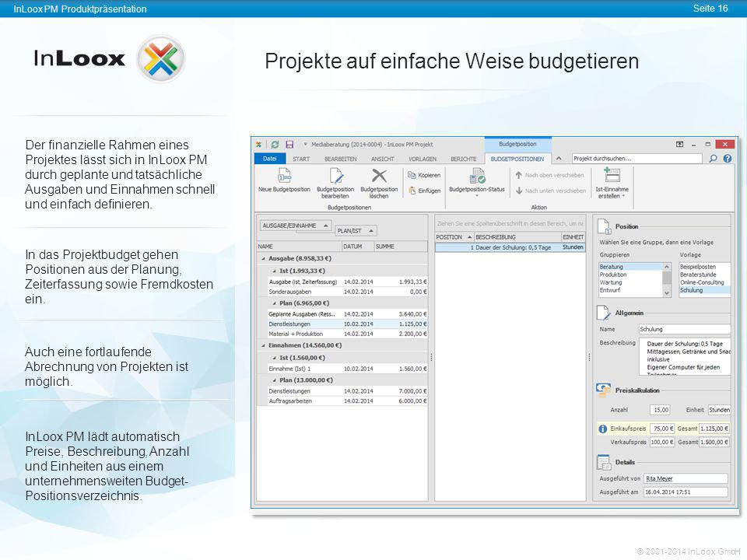Collapse the Einnahmen (14.560,00 €) group

click(x=264, y=345)
